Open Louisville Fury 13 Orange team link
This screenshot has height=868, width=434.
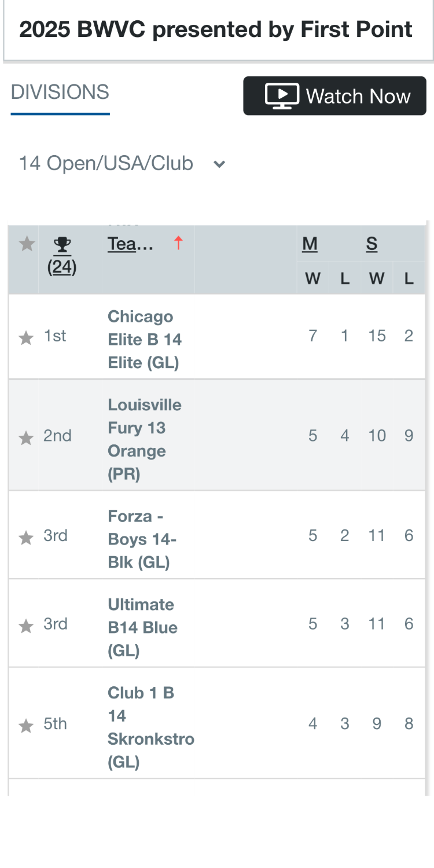pos(145,439)
